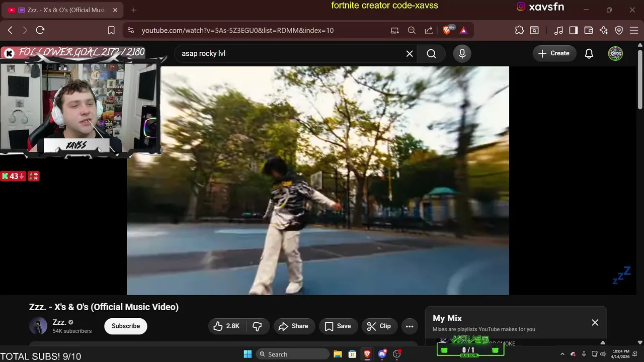Open the Windows Start menu
The width and height of the screenshot is (644, 362).
(248, 354)
